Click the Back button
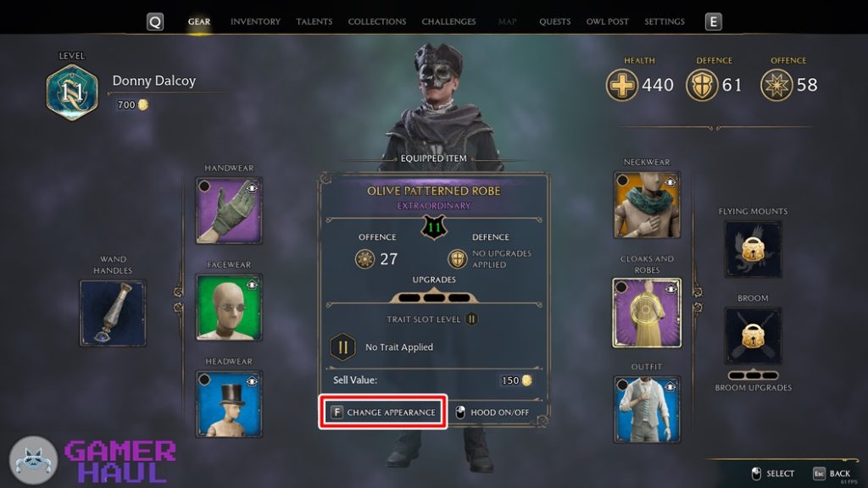 pos(832,474)
